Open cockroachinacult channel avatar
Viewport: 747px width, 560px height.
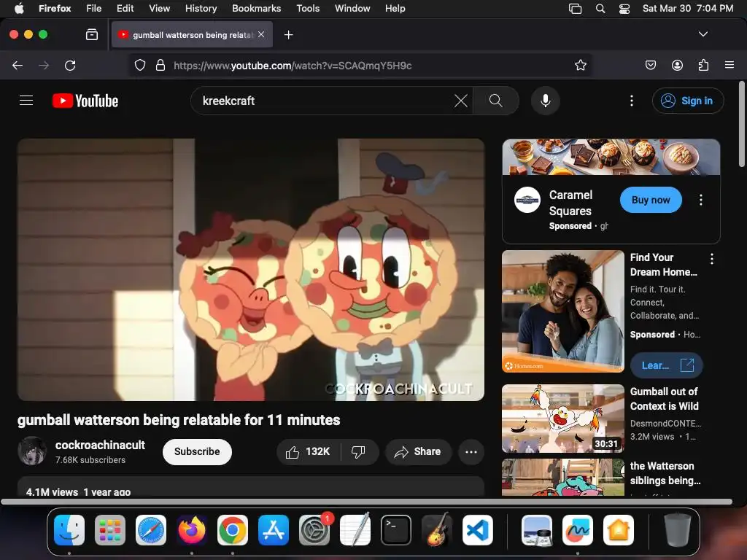pos(32,451)
